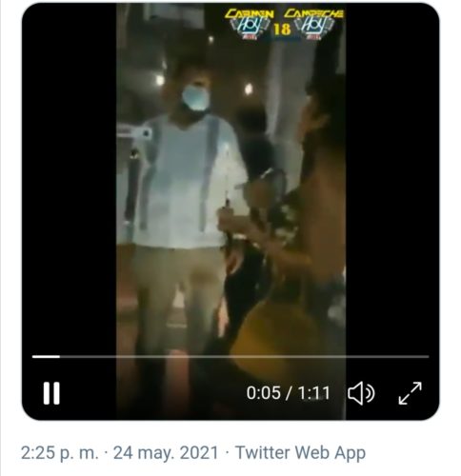Image resolution: width=461 pixels, height=476 pixels.
Task: Click the Carmen Hoy watermark logo
Action: 250,24
